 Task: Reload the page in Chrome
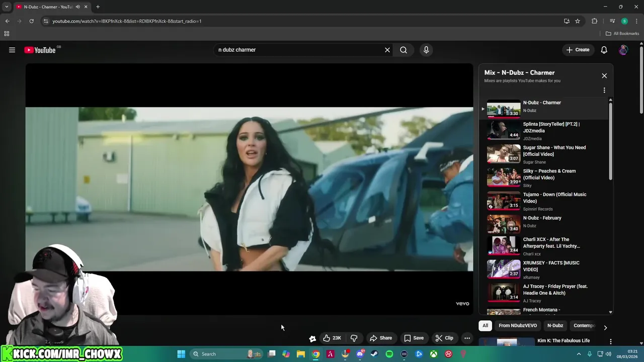pyautogui.click(x=31, y=21)
